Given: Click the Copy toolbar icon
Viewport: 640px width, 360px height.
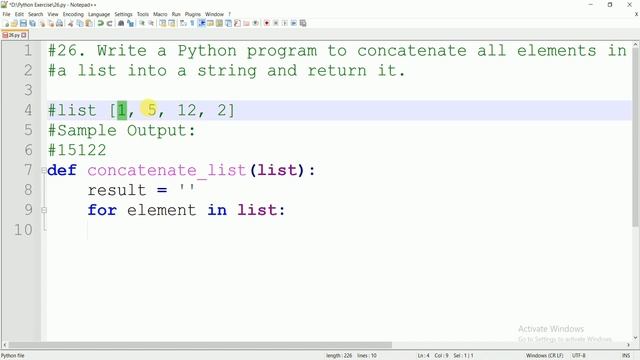Looking at the screenshot, I should pos(80,23).
